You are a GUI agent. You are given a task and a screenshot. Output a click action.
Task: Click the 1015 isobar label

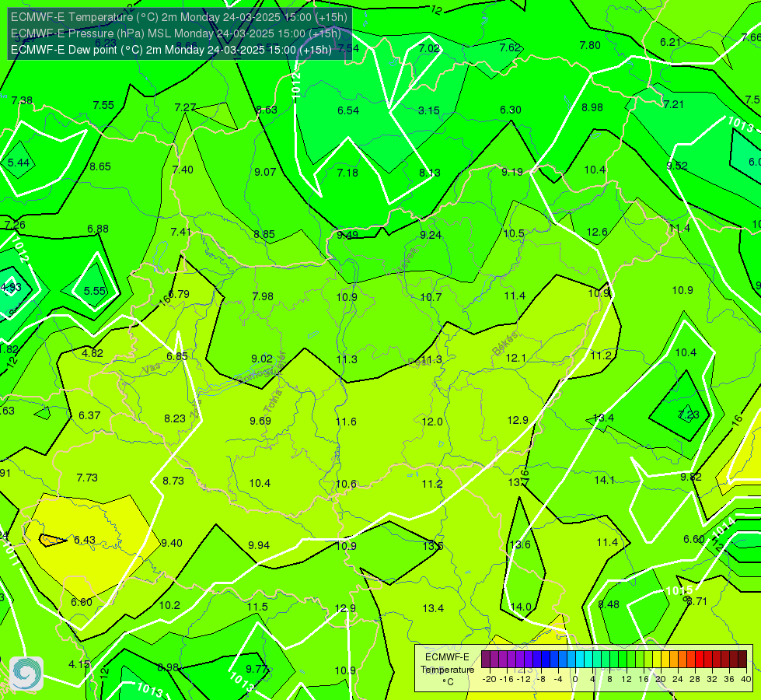pyautogui.click(x=679, y=590)
